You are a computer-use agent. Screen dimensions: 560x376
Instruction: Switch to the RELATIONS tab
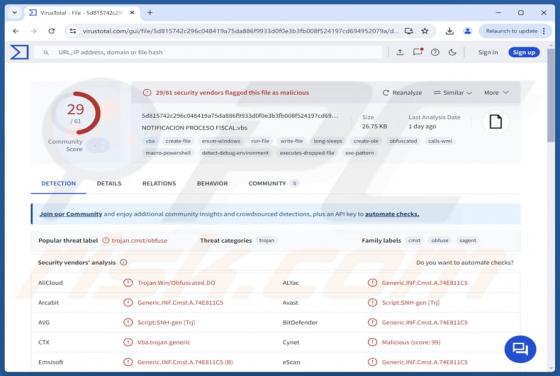pos(159,184)
